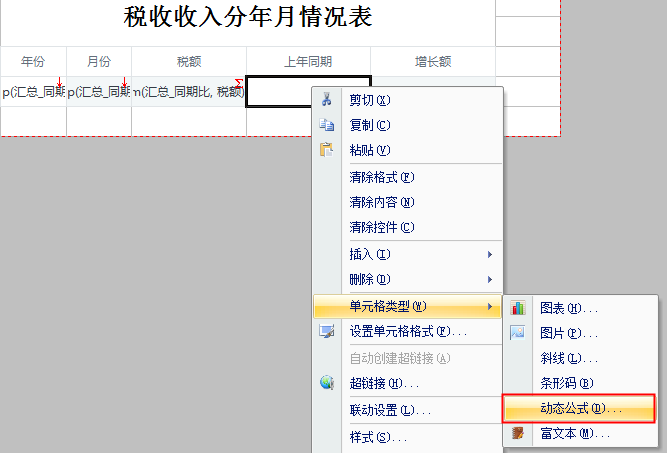This screenshot has height=453, width=667.
Task: Choose 剪切 from the context menu
Action: pos(408,100)
